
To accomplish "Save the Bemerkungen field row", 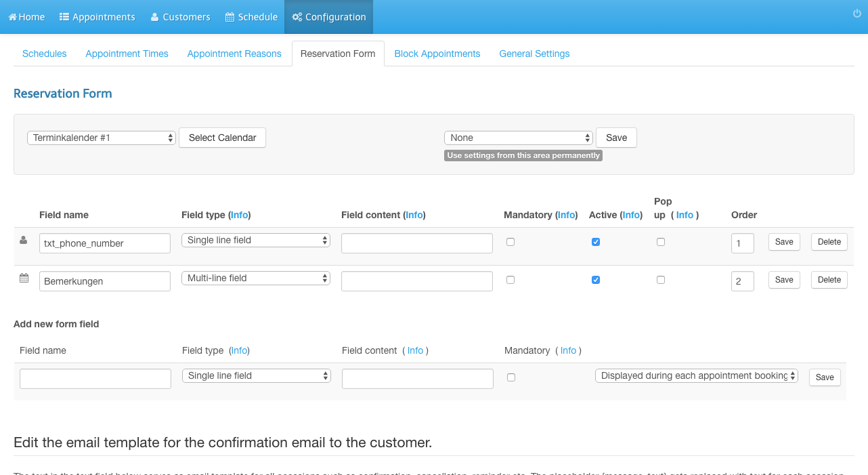I will [x=784, y=280].
